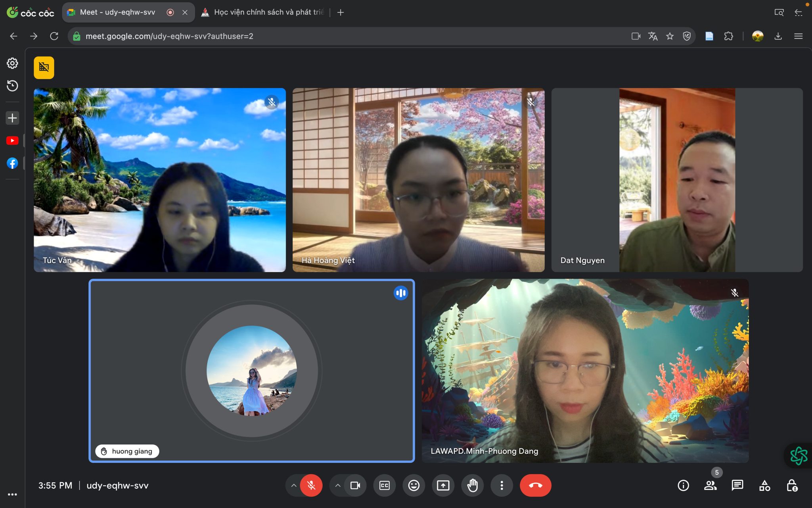Viewport: 812px width, 508px height.
Task: Open meeting details info icon
Action: pyautogui.click(x=683, y=485)
